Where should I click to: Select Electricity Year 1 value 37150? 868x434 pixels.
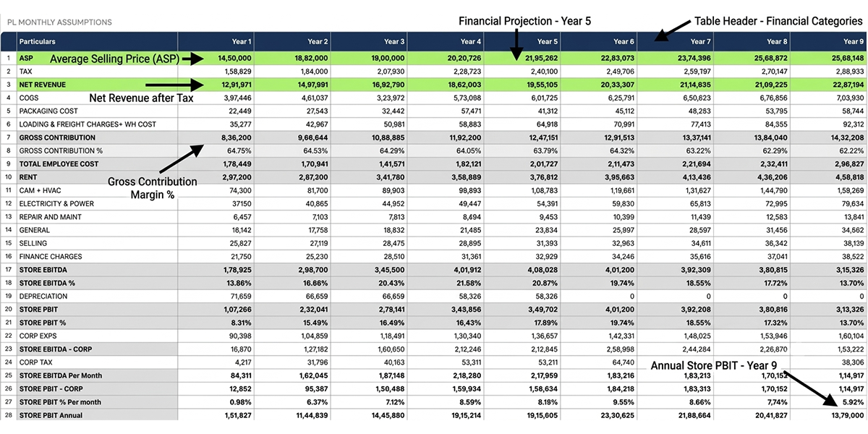(x=242, y=204)
